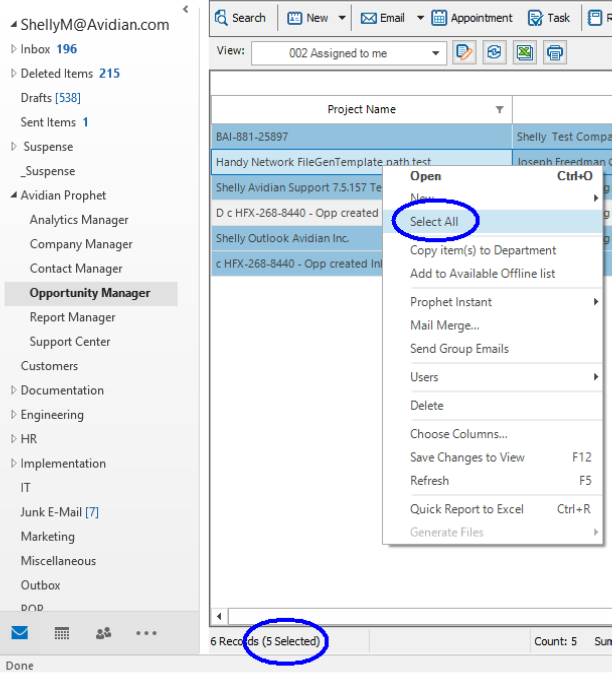This screenshot has width=613, height=673.
Task: Click the Email toolbar button
Action: coord(382,18)
